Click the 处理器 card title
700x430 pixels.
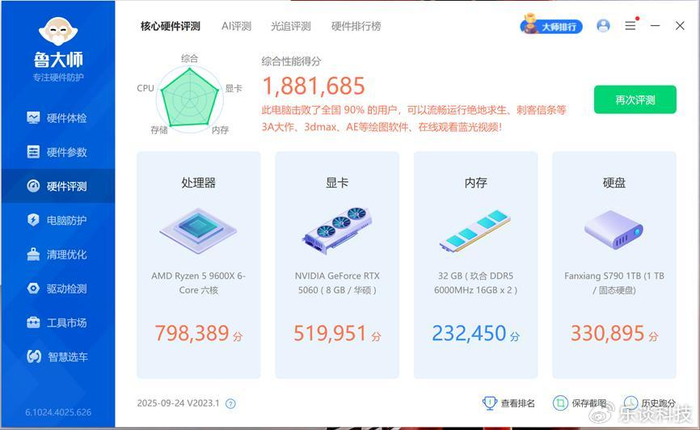[198, 183]
